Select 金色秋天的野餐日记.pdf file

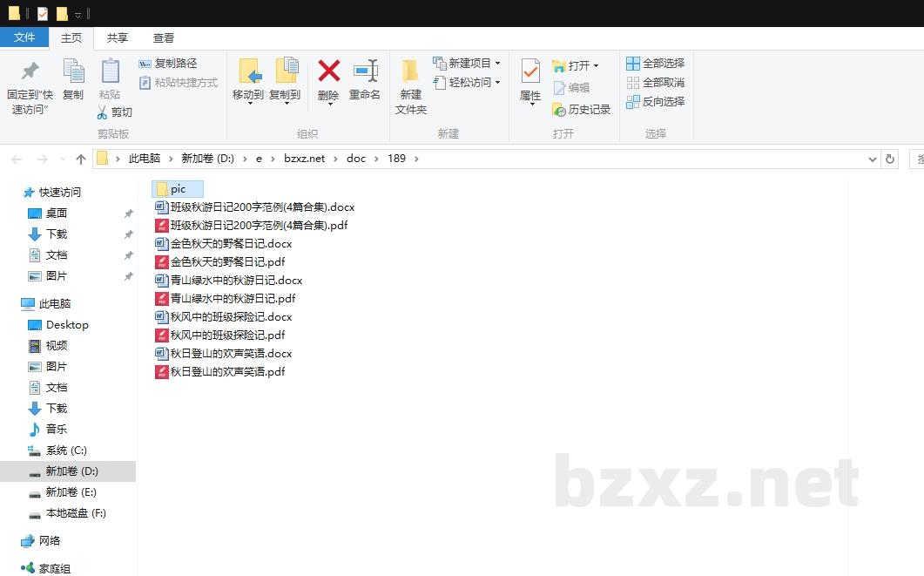coord(227,262)
